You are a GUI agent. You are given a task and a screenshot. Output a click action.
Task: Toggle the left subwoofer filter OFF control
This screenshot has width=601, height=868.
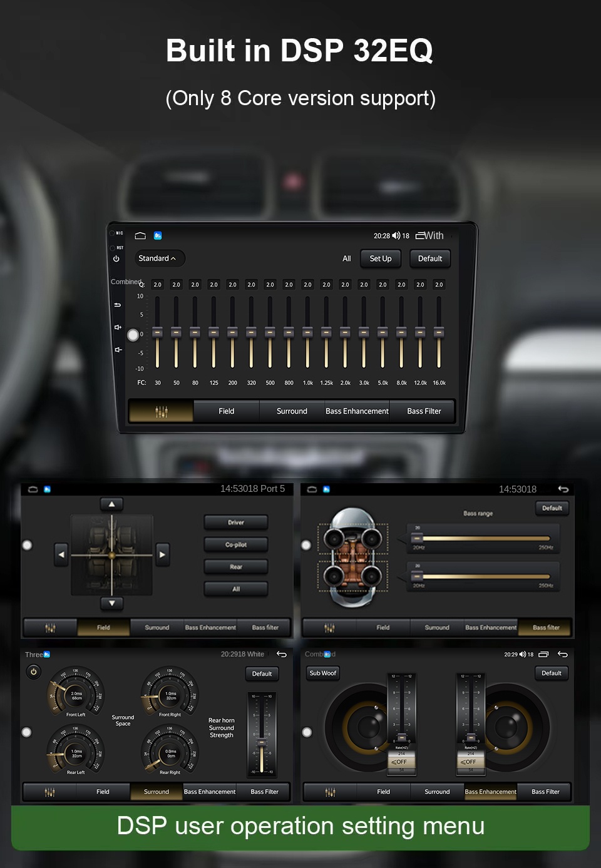[x=401, y=762]
